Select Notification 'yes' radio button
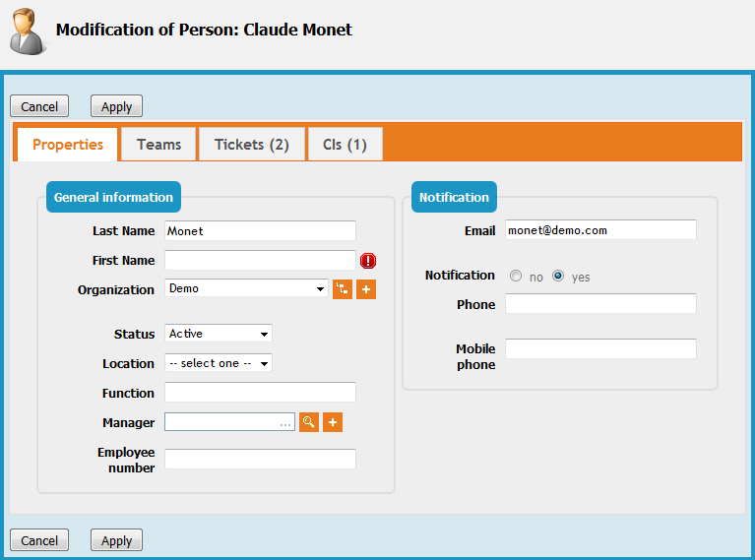 pos(558,277)
